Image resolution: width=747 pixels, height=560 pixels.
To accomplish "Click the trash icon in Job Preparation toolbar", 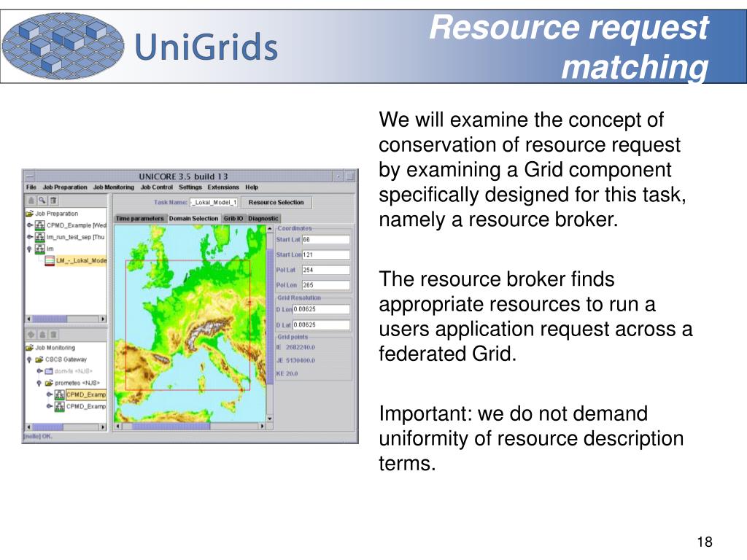I will [x=53, y=201].
